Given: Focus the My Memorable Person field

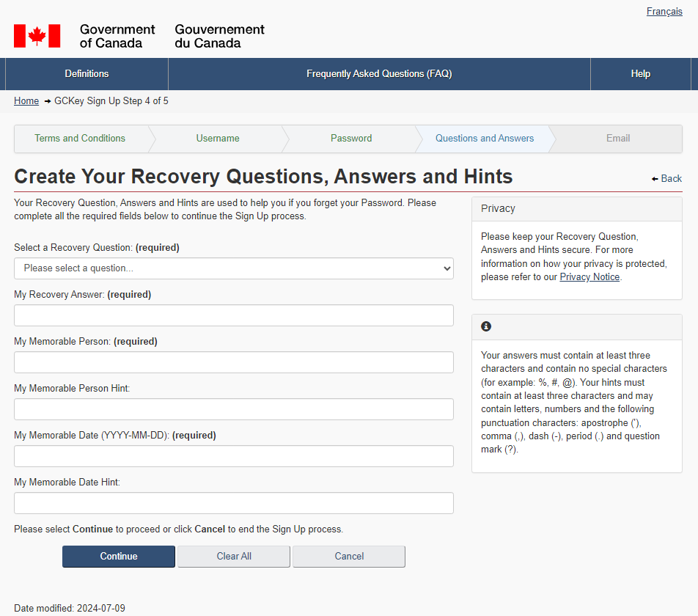Looking at the screenshot, I should point(233,362).
